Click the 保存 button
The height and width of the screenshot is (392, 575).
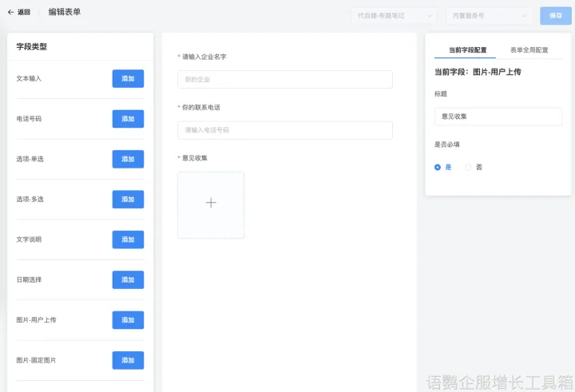pyautogui.click(x=556, y=16)
